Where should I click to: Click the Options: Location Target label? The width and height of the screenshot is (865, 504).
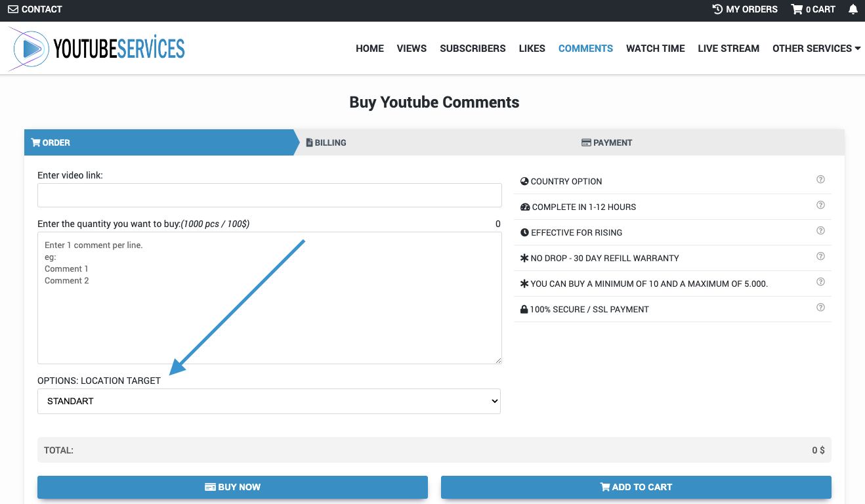pyautogui.click(x=99, y=381)
